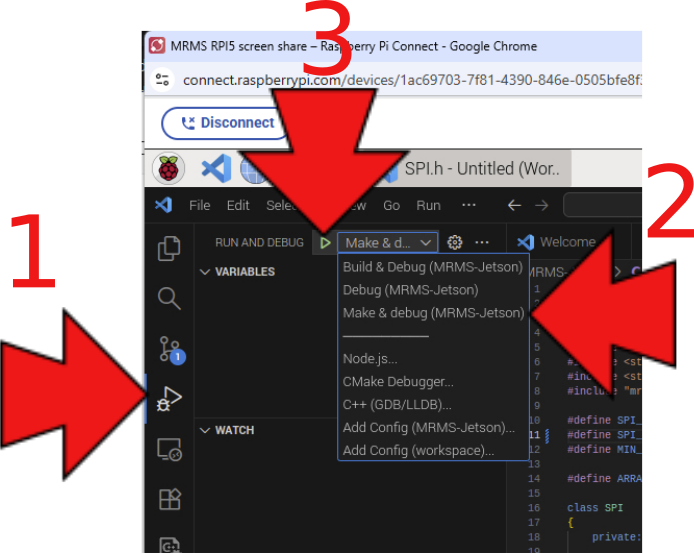Choose C++ (GDB/LLDB)... from the list
The image size is (694, 553).
[397, 404]
